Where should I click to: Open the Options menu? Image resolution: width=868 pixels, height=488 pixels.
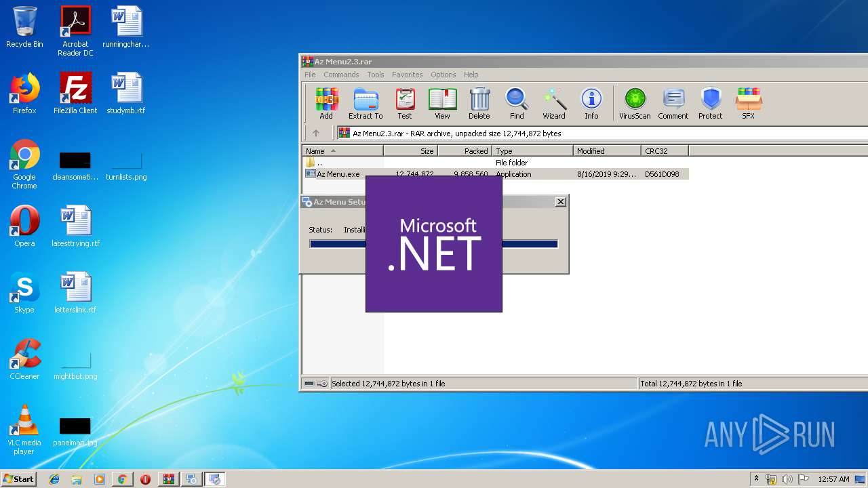(x=443, y=75)
